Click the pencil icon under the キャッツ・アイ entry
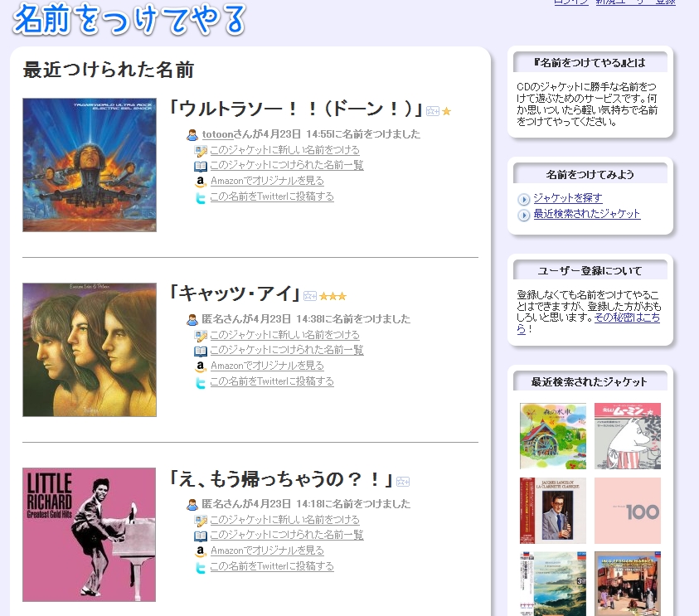Image resolution: width=699 pixels, height=616 pixels. (x=201, y=336)
